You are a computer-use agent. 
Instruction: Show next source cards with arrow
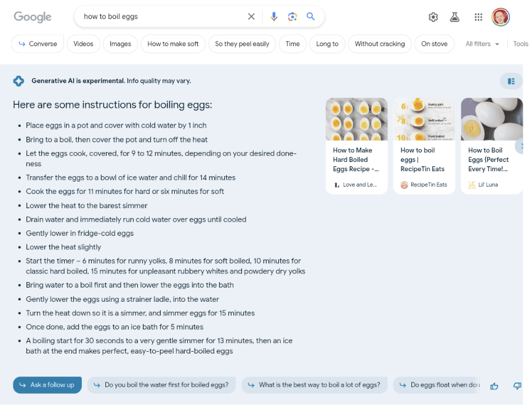[x=520, y=146]
